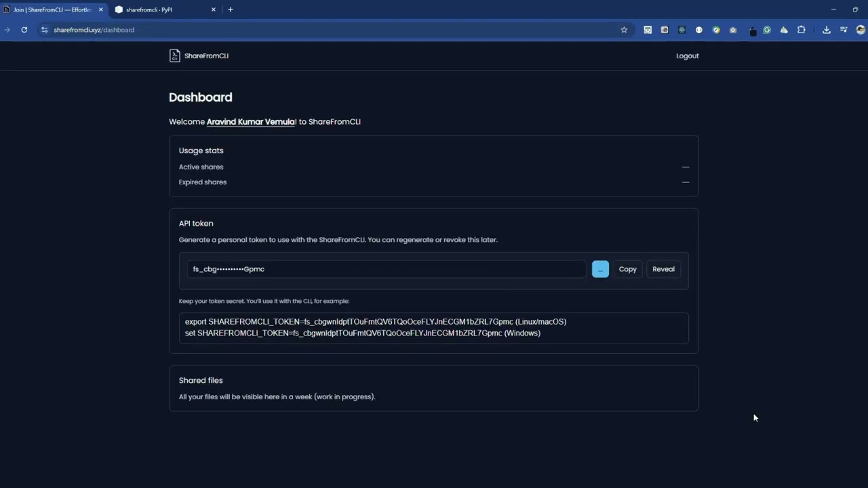Click the white circle extension icon

(x=699, y=30)
